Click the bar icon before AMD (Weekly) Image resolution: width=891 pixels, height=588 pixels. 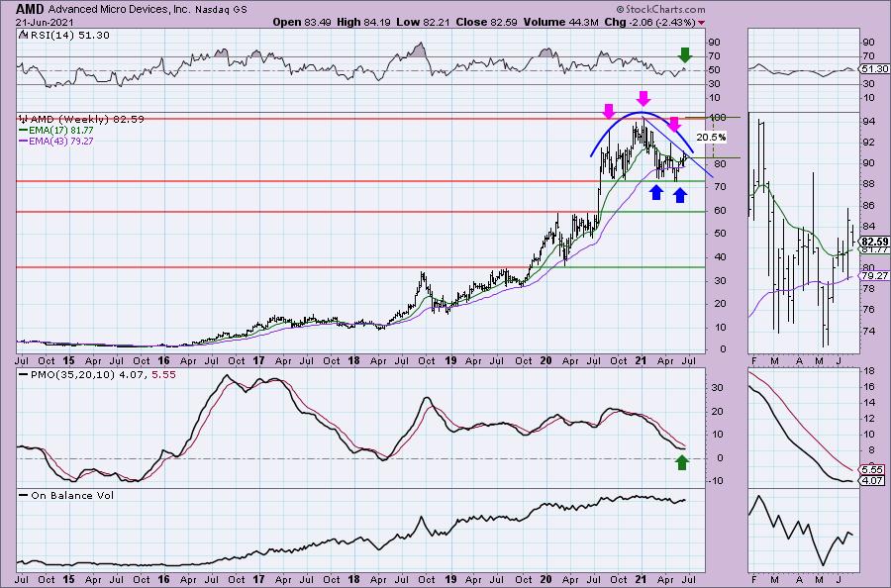[x=24, y=119]
